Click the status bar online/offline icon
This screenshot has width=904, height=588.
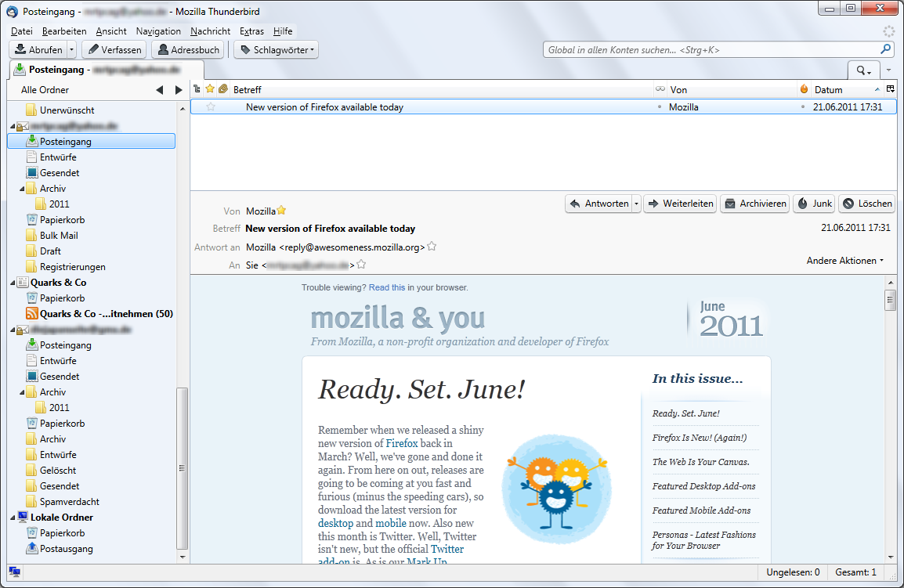[15, 572]
